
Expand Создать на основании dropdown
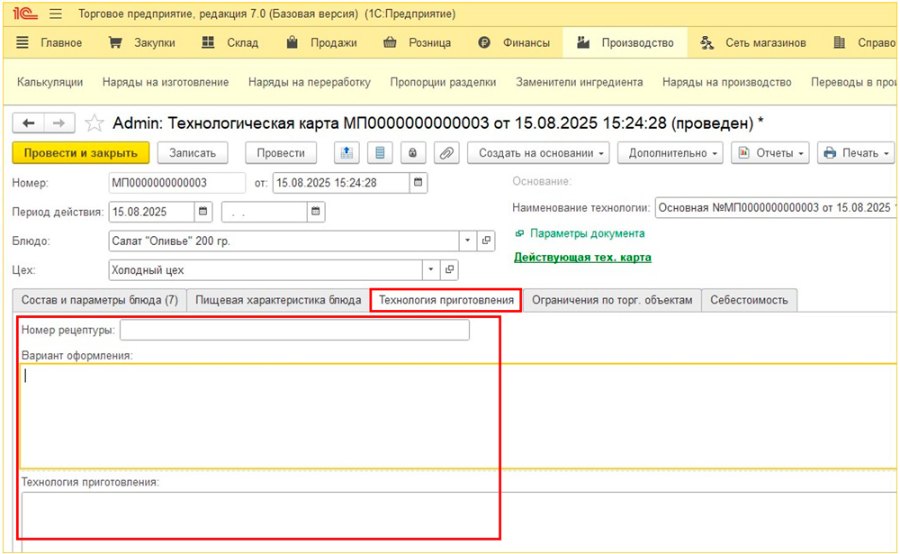pyautogui.click(x=538, y=153)
